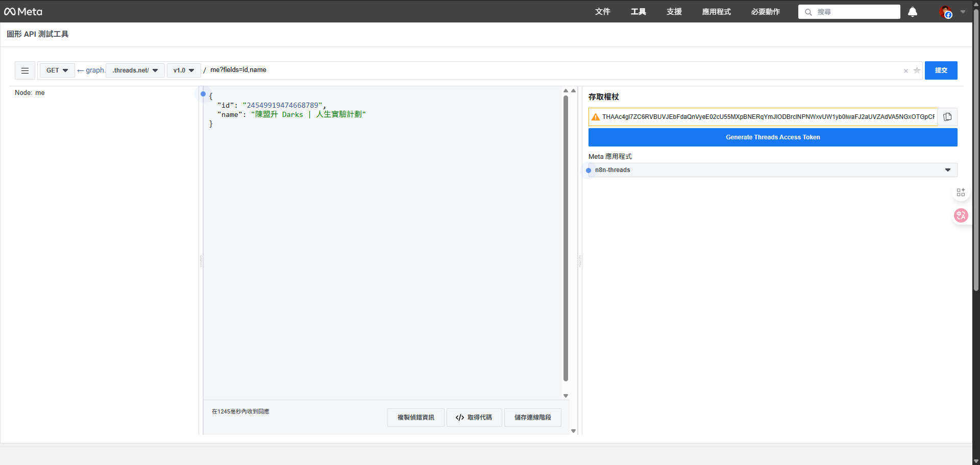Open the 工具 menu
Screen dimensions: 980x465
[638, 12]
